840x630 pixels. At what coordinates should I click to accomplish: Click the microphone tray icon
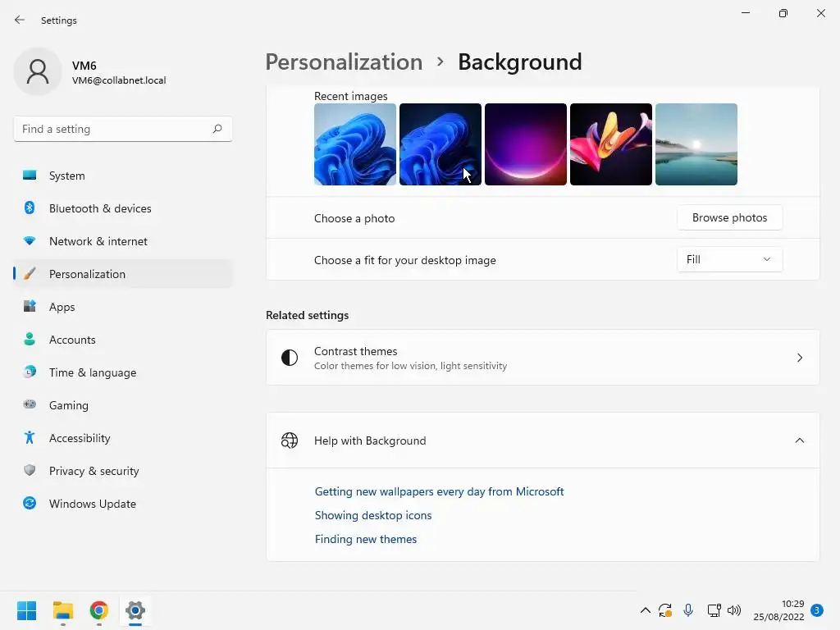tap(688, 610)
